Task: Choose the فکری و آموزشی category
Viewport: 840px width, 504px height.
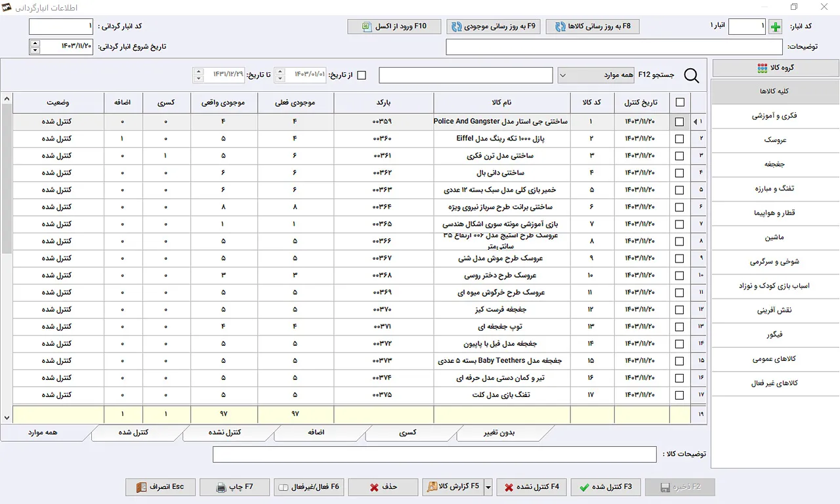Action: pyautogui.click(x=776, y=116)
